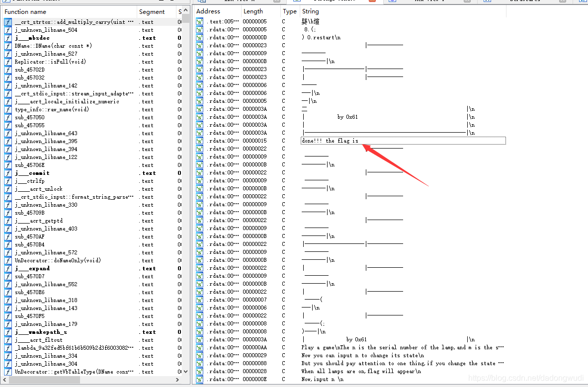Viewport: 588px width, 387px height.
Task: Click function icon beside _lambda_9a32fed5bf61b6b509b2d3f6003082
Action: click(8, 348)
